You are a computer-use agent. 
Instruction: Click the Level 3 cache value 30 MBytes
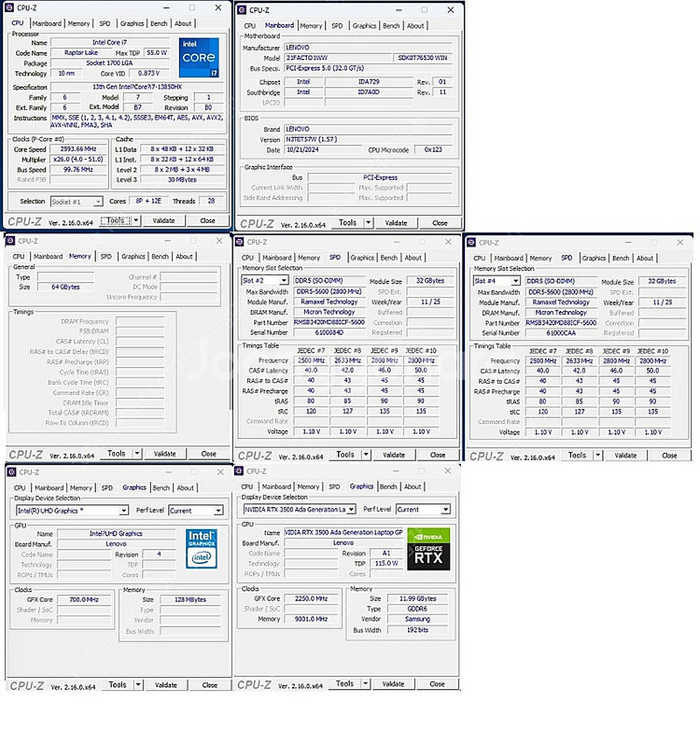pos(182,180)
